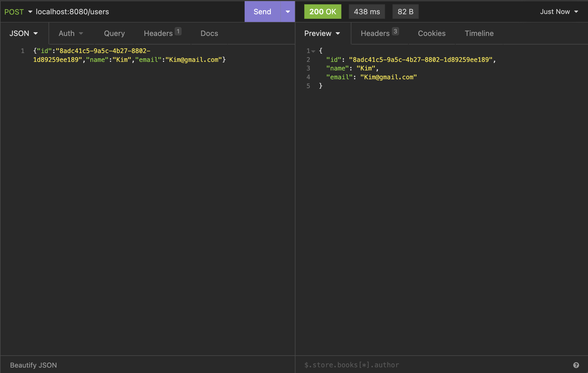Image resolution: width=588 pixels, height=373 pixels.
Task: Click Beautify JSON button
Action: click(33, 365)
